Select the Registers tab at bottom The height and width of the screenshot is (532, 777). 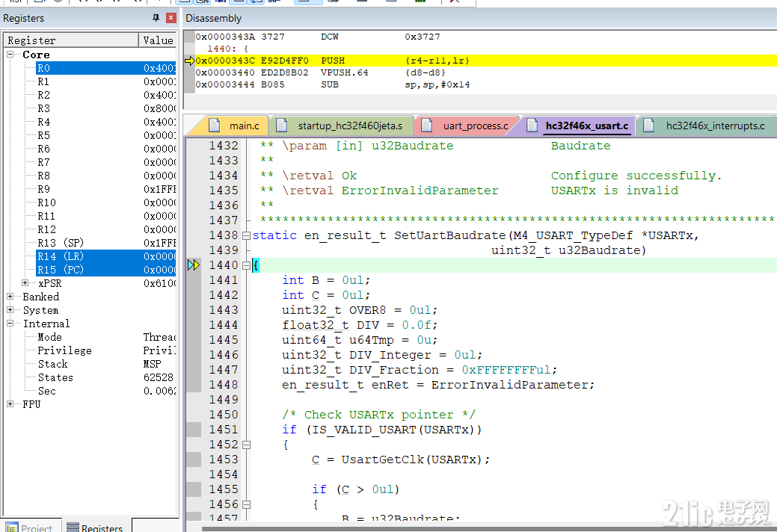[x=96, y=527]
